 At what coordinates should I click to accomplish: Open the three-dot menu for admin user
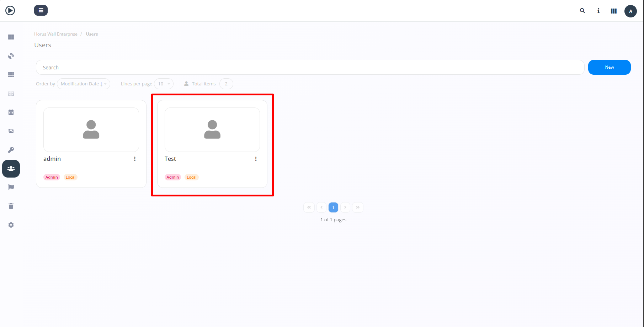(135, 159)
